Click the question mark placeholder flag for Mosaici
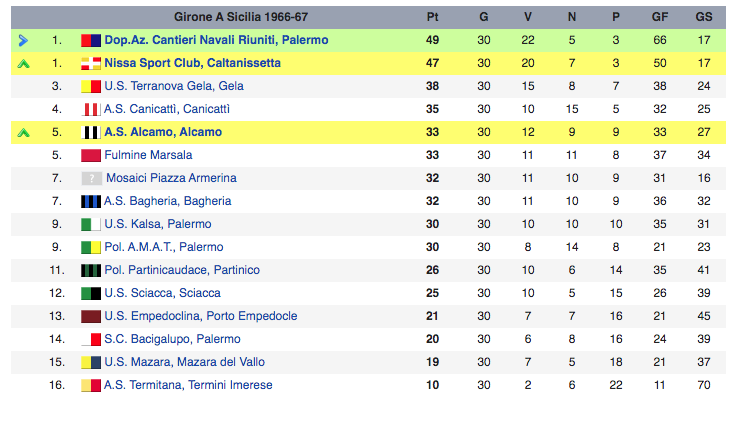This screenshot has width=735, height=422. 91,178
